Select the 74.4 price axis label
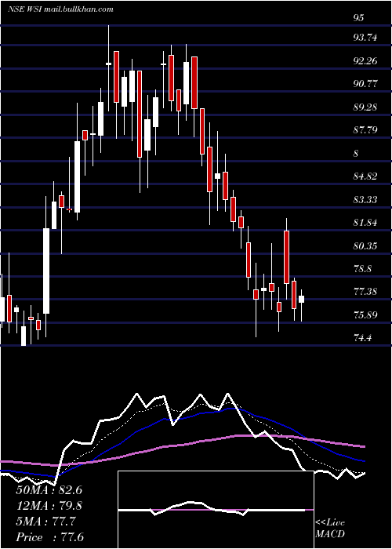 coord(362,338)
